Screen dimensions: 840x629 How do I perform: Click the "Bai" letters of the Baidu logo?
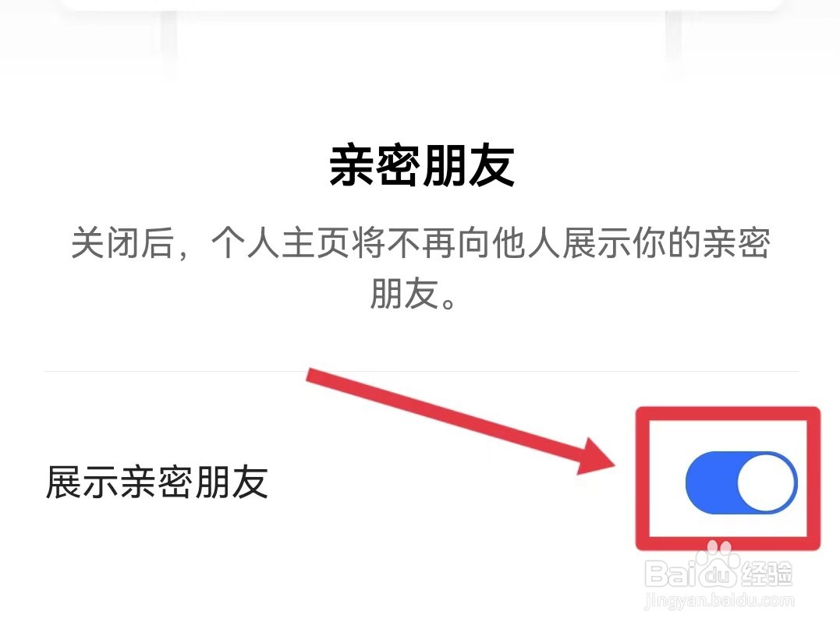[672, 574]
